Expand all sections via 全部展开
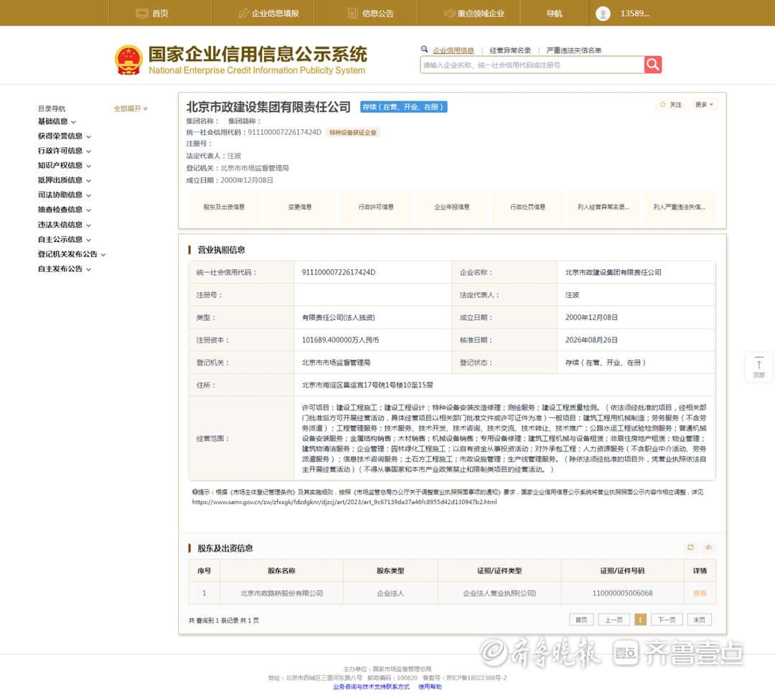Screen dimensions: 775x700 (131, 108)
